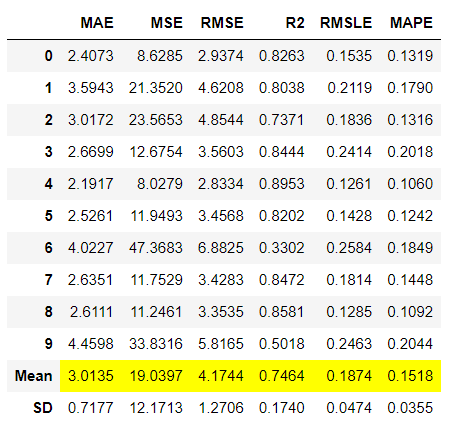Select the RMSLE column header
This screenshot has height=428, width=449.
[346, 23]
